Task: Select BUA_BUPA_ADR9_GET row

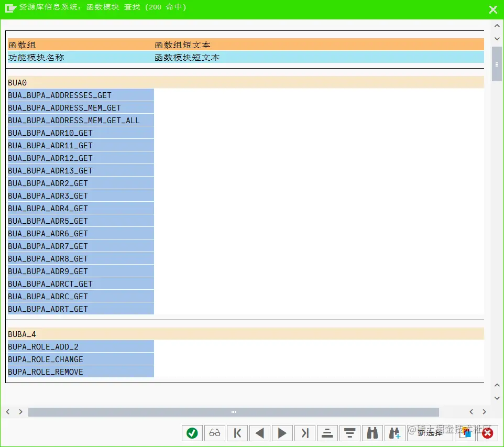Action: (81, 271)
